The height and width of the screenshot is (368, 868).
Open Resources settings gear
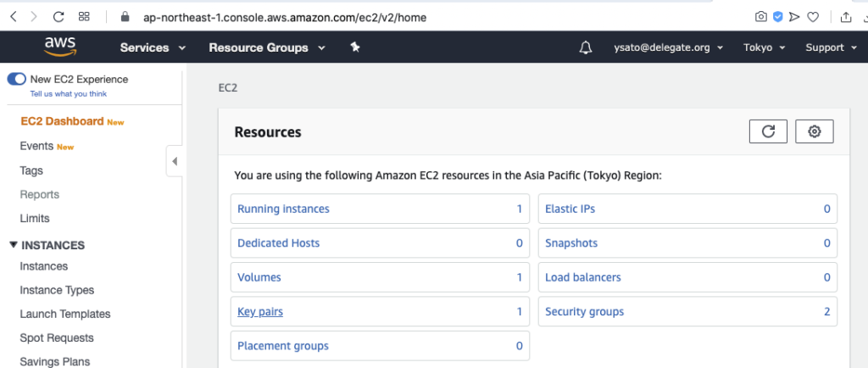tap(814, 131)
